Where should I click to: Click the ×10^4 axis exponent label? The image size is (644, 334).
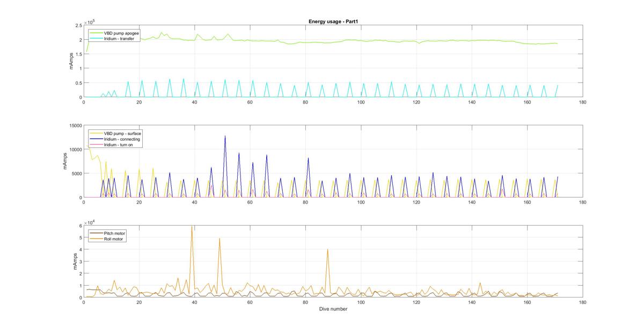89,222
